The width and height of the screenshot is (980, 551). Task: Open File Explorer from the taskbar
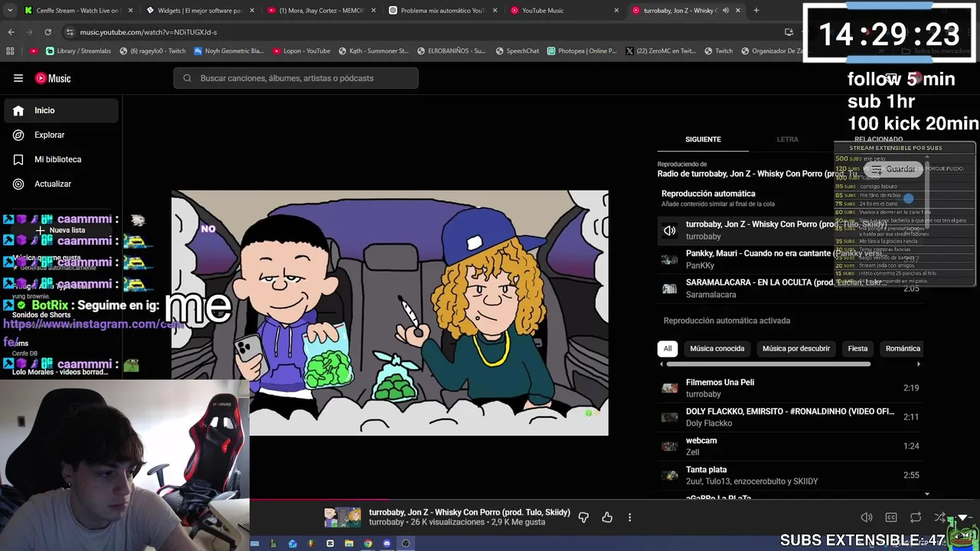[x=348, y=543]
